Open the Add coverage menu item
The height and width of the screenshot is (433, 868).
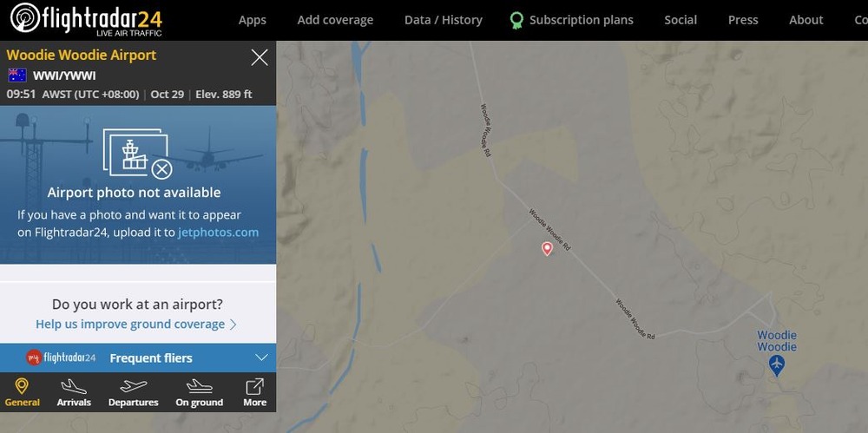[335, 20]
